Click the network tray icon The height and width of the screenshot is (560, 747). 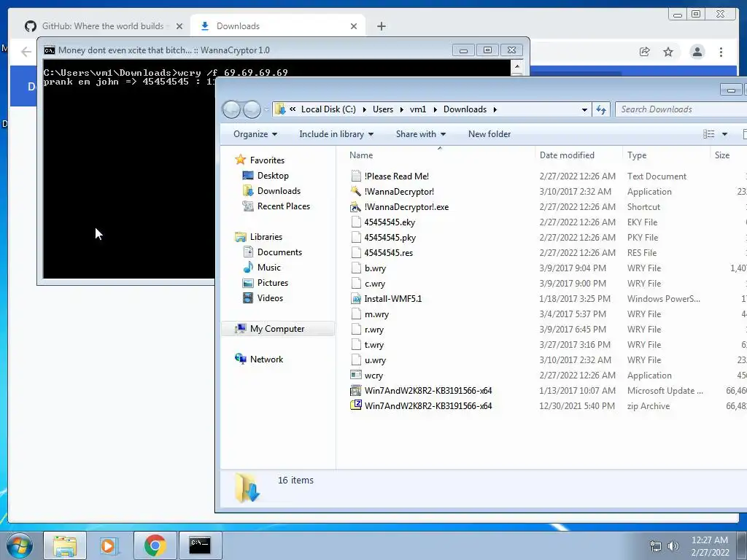[656, 545]
